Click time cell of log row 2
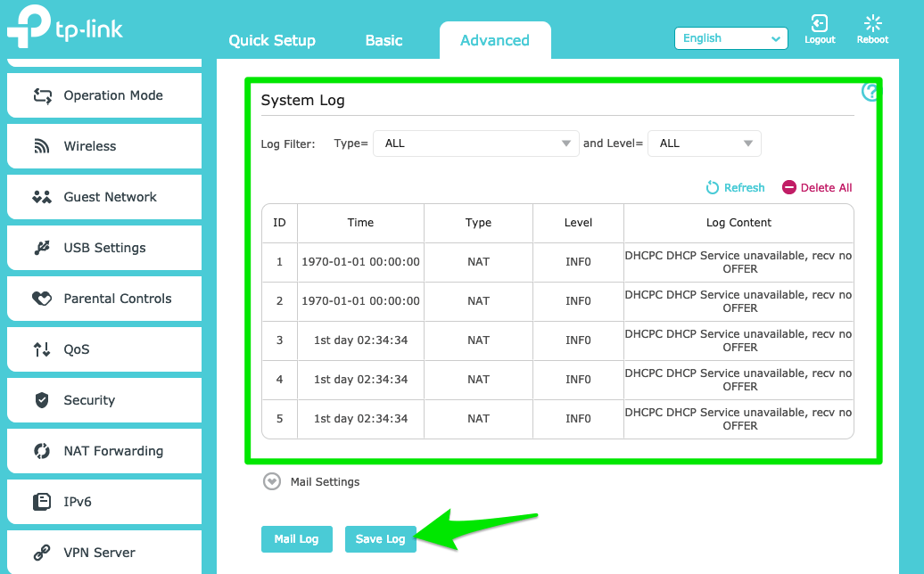Viewport: 924px width, 574px height. click(x=360, y=301)
